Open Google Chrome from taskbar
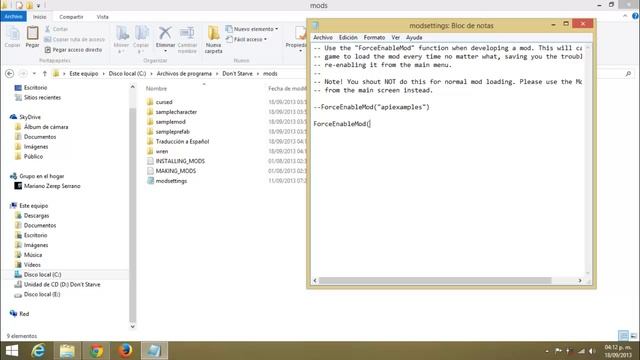This screenshot has height=360, width=640. 96,351
